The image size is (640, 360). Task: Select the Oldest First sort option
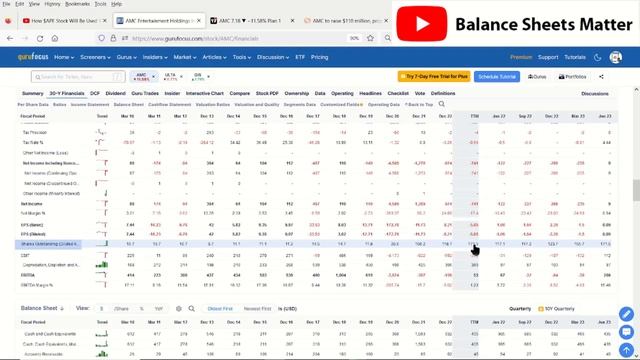[x=220, y=309]
